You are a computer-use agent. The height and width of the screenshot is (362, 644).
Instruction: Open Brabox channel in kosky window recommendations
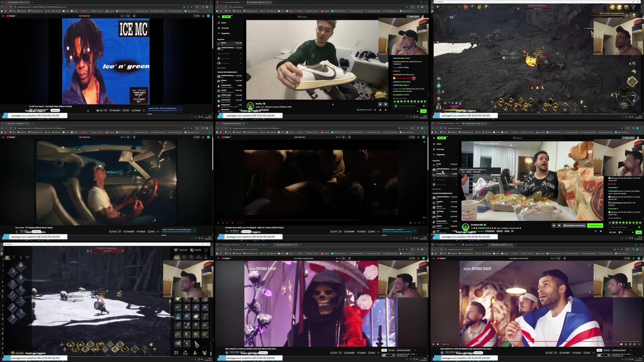click(229, 81)
